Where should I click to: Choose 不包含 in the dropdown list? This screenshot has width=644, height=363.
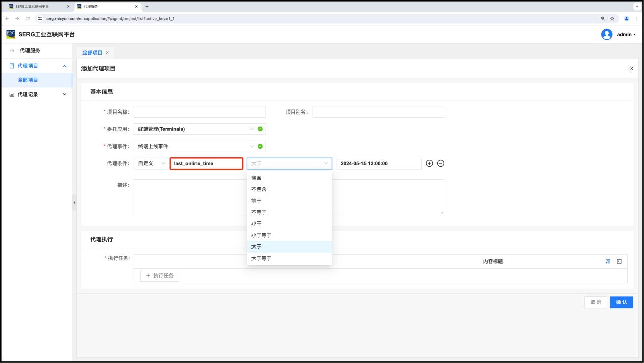pyautogui.click(x=259, y=189)
